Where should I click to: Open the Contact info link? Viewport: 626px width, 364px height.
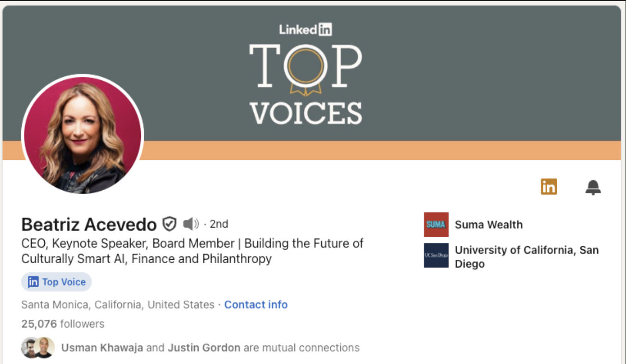click(x=256, y=305)
